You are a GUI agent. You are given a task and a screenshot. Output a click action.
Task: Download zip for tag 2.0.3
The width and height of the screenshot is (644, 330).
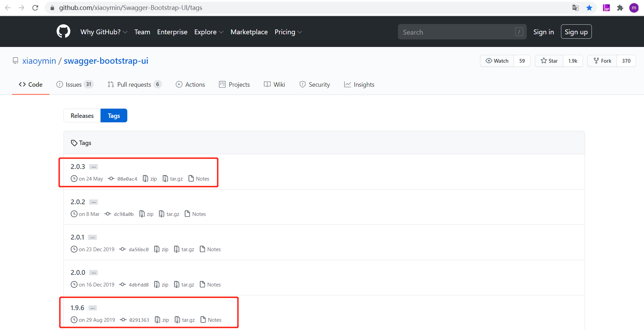(x=150, y=179)
